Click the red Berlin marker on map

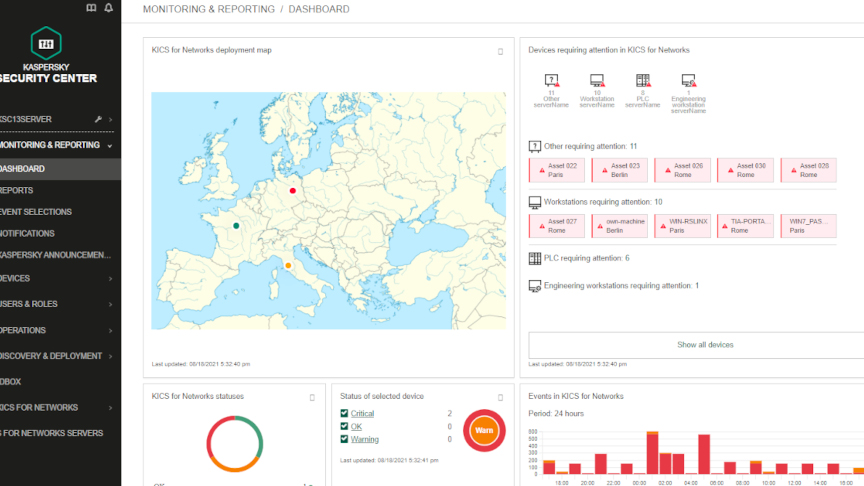tap(293, 191)
